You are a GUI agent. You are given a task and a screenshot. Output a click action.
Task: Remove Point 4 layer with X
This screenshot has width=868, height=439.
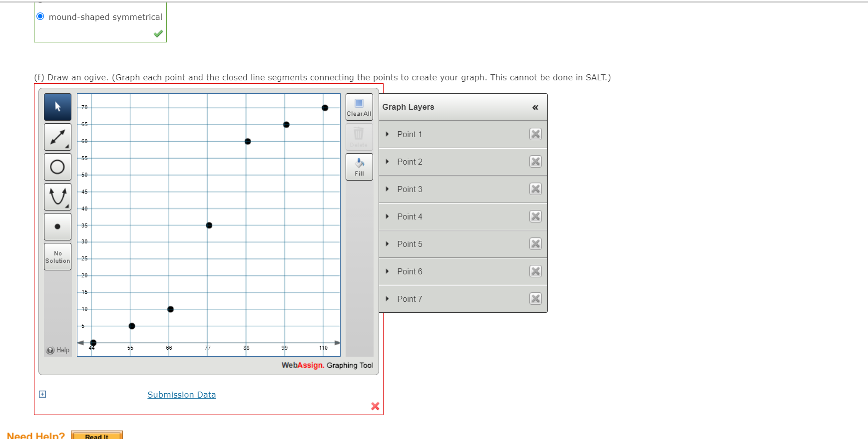click(x=535, y=217)
